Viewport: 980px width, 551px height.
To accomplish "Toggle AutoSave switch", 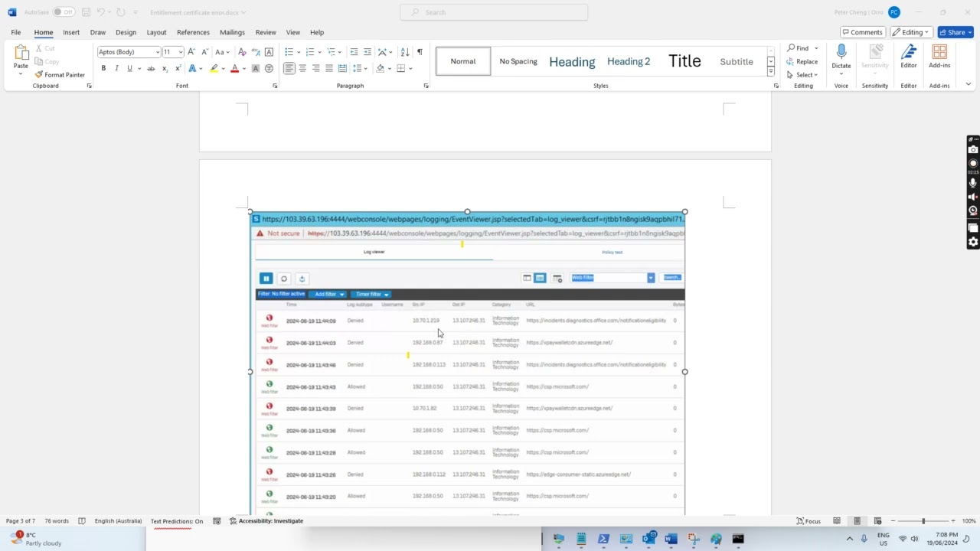I will click(64, 12).
